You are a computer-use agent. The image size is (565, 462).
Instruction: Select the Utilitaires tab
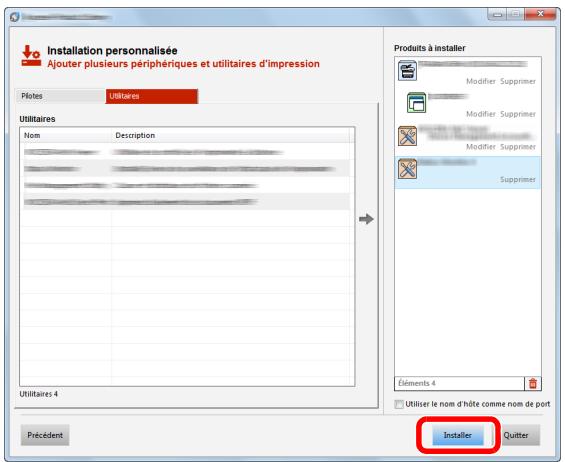(152, 96)
